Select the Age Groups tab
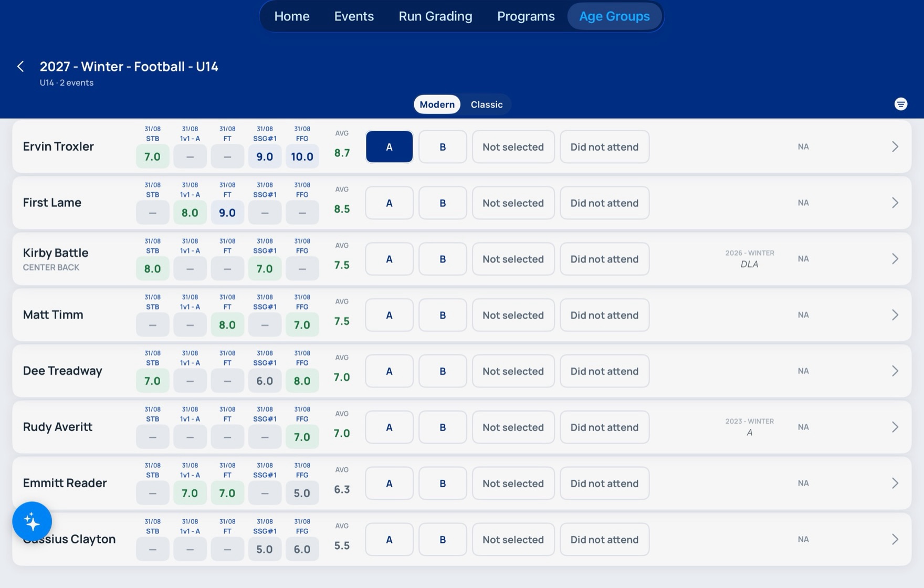This screenshot has height=588, width=924. pyautogui.click(x=614, y=16)
